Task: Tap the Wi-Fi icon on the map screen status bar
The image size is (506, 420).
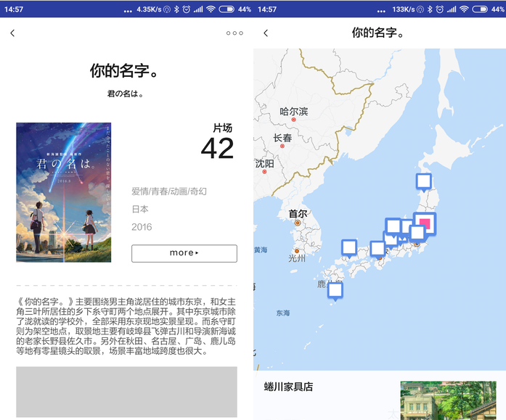Action: point(463,9)
